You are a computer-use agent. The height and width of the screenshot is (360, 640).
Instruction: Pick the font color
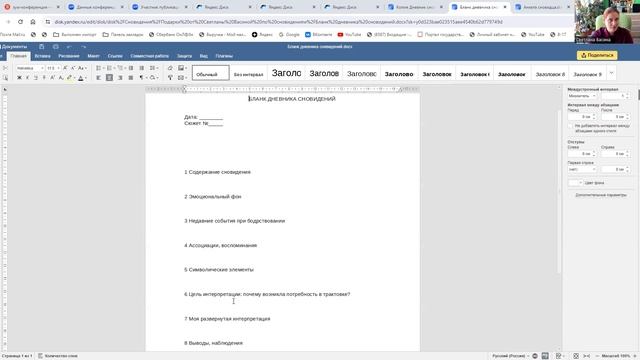tap(80, 78)
